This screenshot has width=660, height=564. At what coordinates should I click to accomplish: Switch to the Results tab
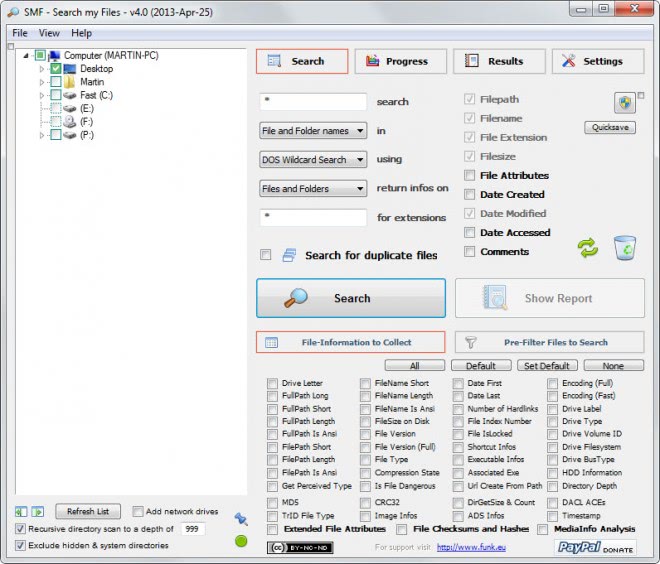coord(499,61)
